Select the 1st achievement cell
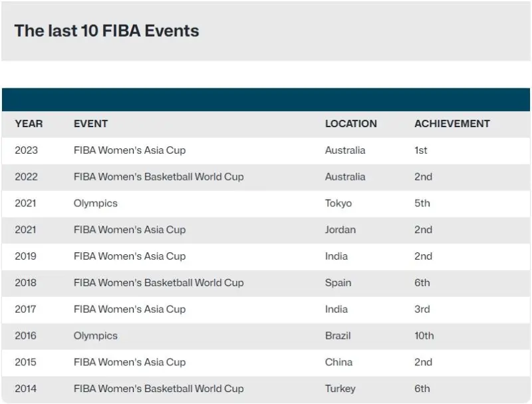Screen dimensions: 532x404 (x=420, y=150)
